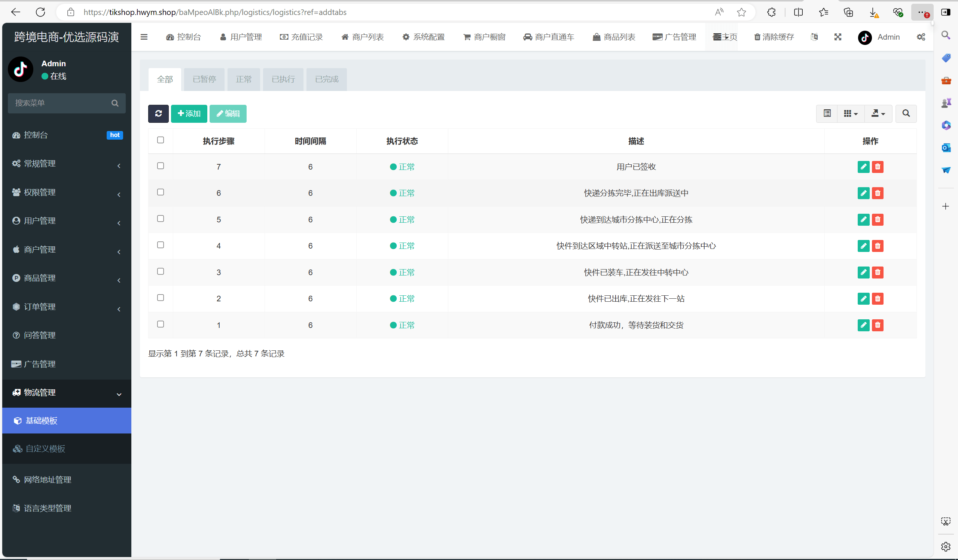
Task: Toggle sidebar with hamburger menu icon
Action: (x=144, y=37)
